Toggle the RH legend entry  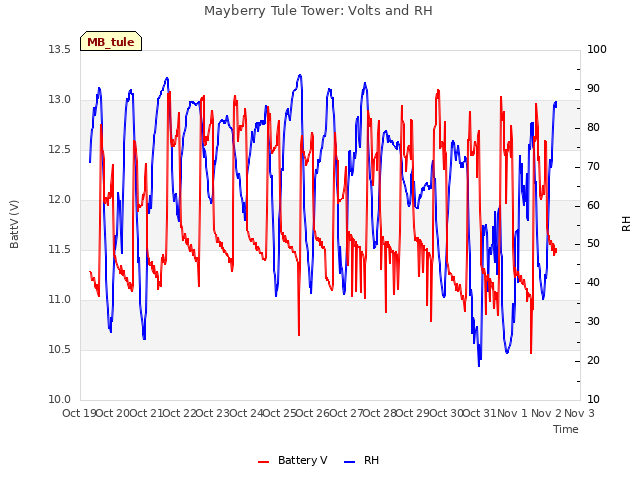tap(362, 460)
